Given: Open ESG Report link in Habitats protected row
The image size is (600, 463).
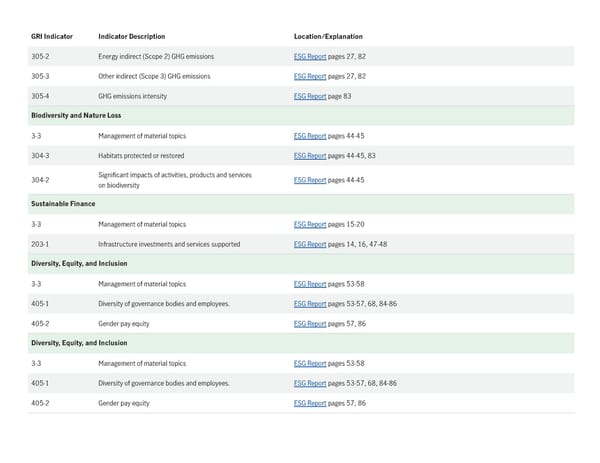Looking at the screenshot, I should pos(310,156).
